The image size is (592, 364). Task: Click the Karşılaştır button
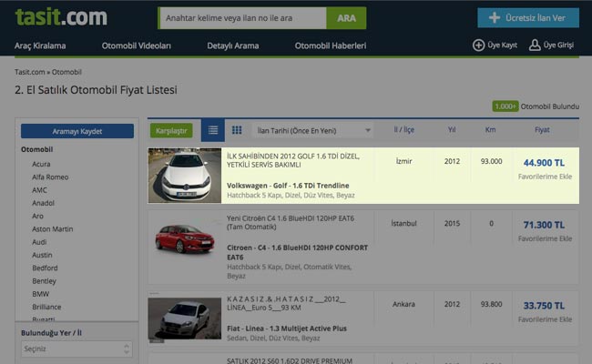171,130
